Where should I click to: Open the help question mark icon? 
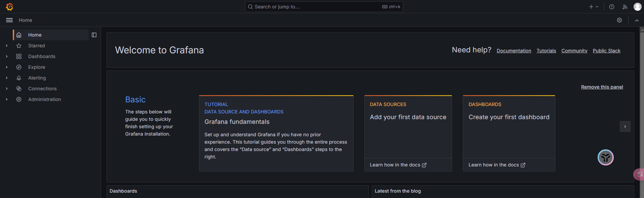click(612, 7)
